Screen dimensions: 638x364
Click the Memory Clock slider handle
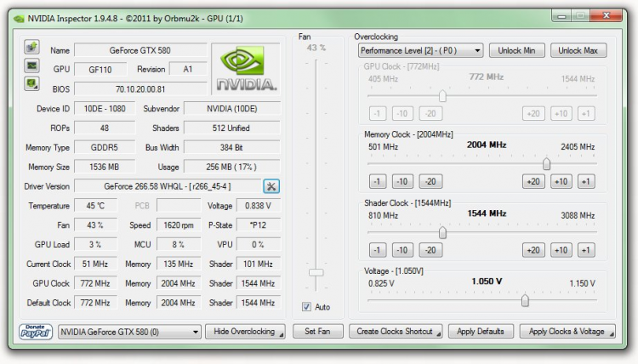click(546, 164)
